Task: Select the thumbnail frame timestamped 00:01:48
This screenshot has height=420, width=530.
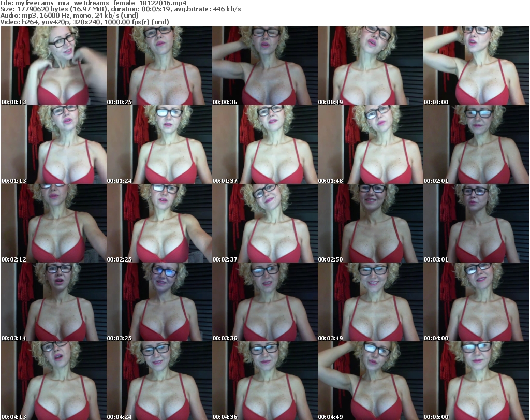Action: (371, 144)
